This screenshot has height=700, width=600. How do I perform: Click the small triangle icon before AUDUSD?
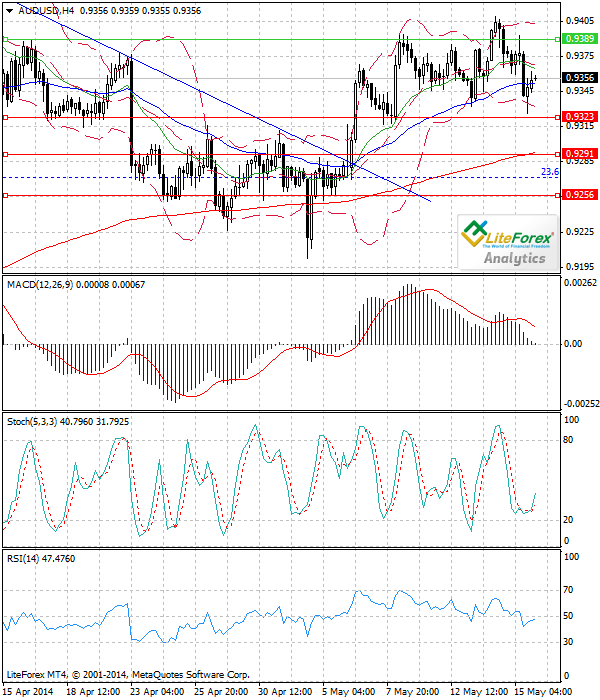10,9
